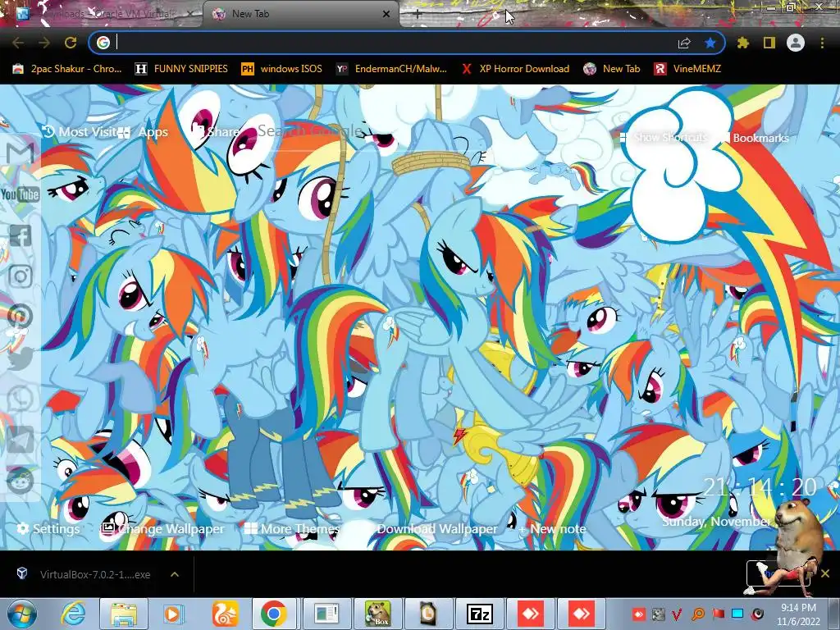Viewport: 840px width, 630px height.
Task: Switch to Google Chrome in the taskbar
Action: click(x=274, y=614)
